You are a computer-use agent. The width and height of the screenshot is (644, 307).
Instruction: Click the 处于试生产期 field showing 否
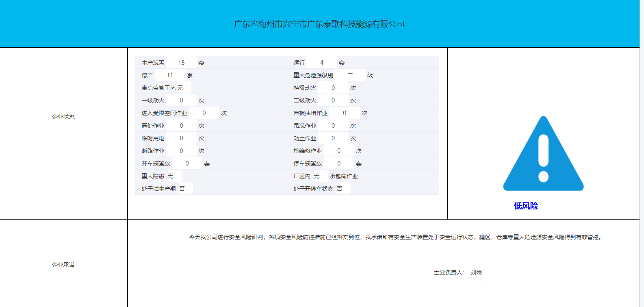coord(186,189)
